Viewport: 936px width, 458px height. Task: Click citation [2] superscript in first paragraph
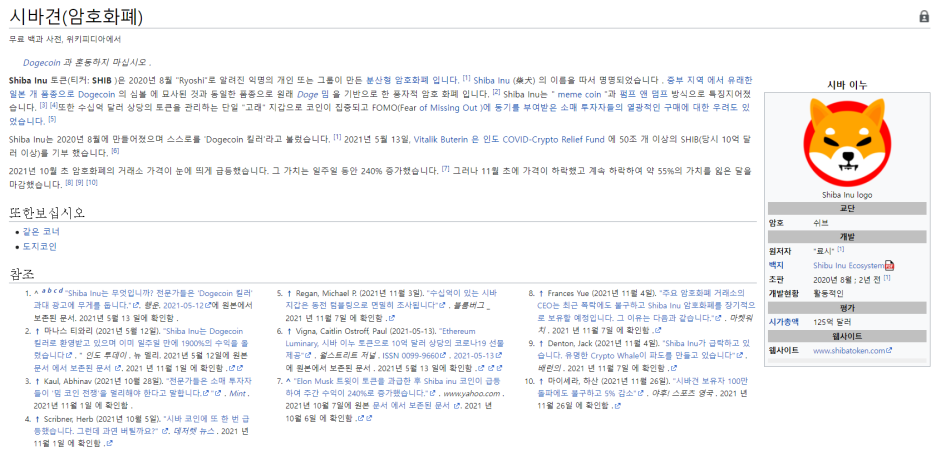coord(496,92)
